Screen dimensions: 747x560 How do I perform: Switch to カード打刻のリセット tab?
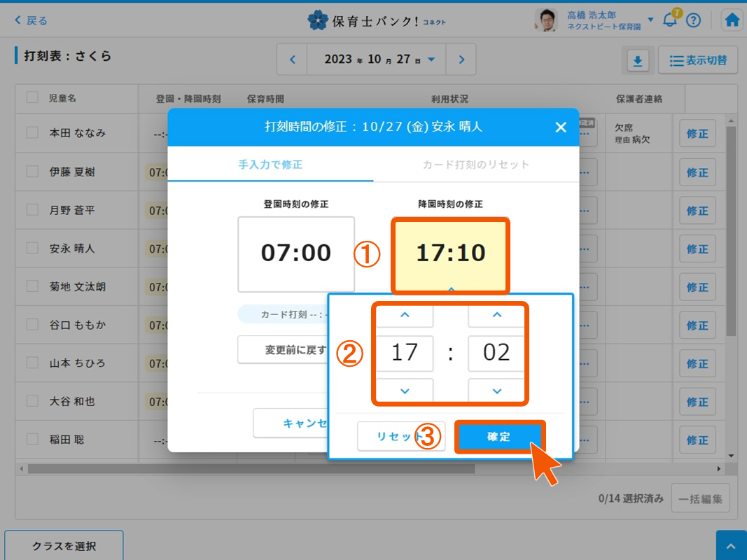(476, 164)
